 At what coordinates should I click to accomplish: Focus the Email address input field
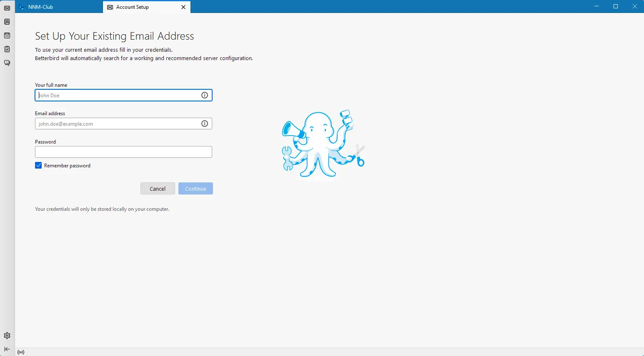pos(123,124)
